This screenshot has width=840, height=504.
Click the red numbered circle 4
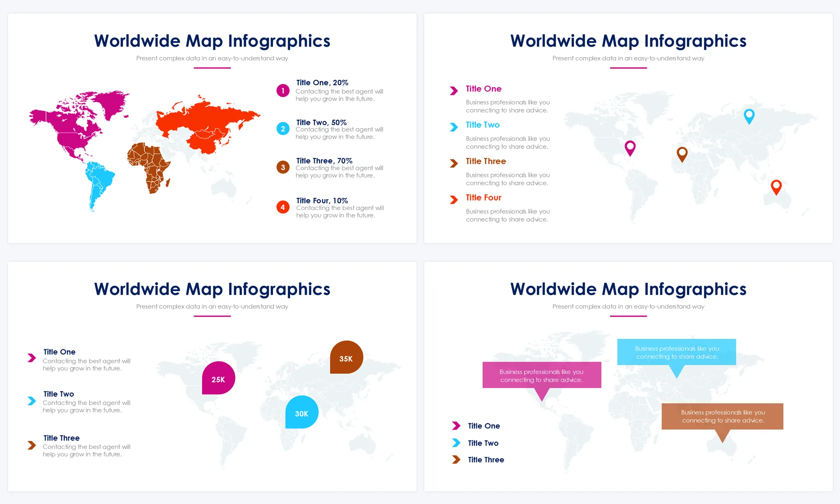[283, 207]
